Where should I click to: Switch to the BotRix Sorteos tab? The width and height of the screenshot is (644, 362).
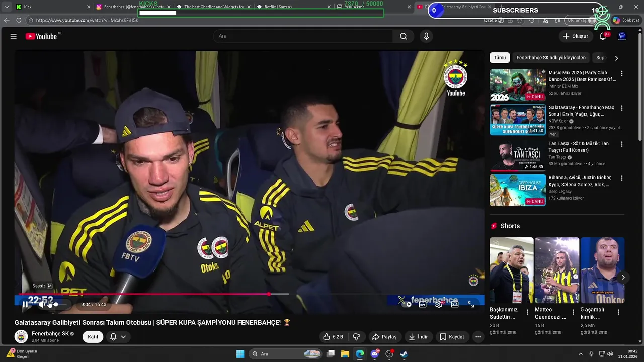(x=293, y=7)
